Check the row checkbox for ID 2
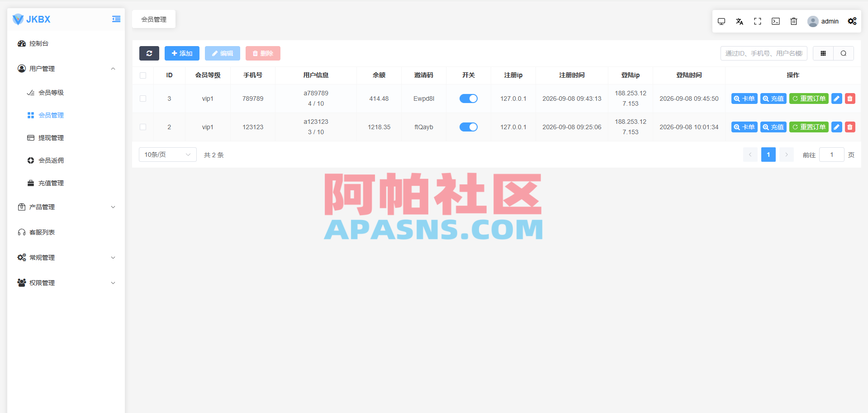The width and height of the screenshot is (868, 413). point(143,127)
